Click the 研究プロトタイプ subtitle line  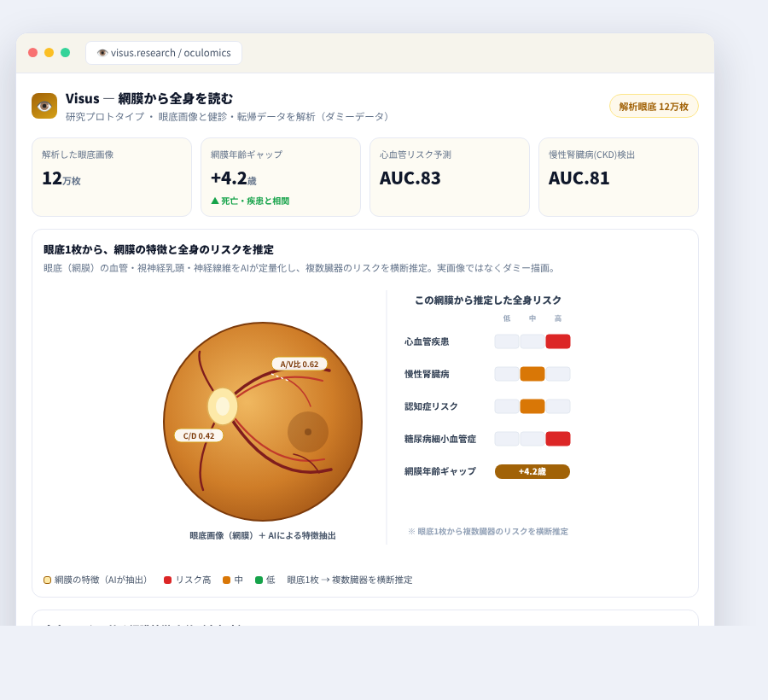point(227,117)
